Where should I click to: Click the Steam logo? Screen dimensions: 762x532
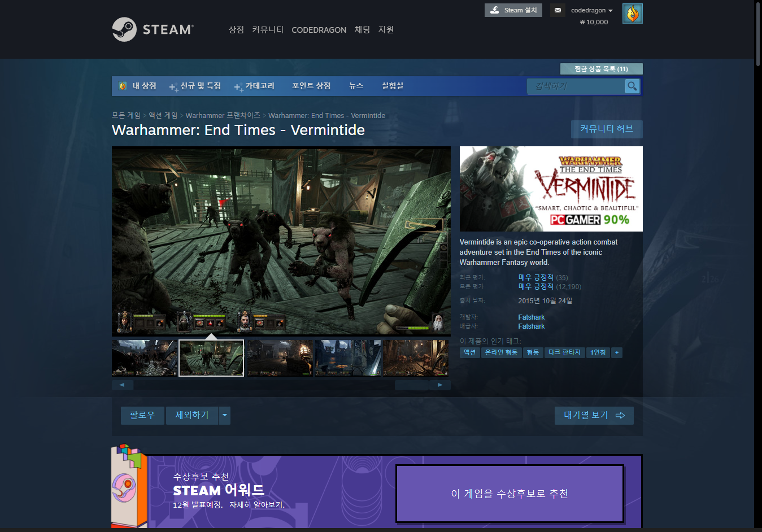tap(153, 29)
